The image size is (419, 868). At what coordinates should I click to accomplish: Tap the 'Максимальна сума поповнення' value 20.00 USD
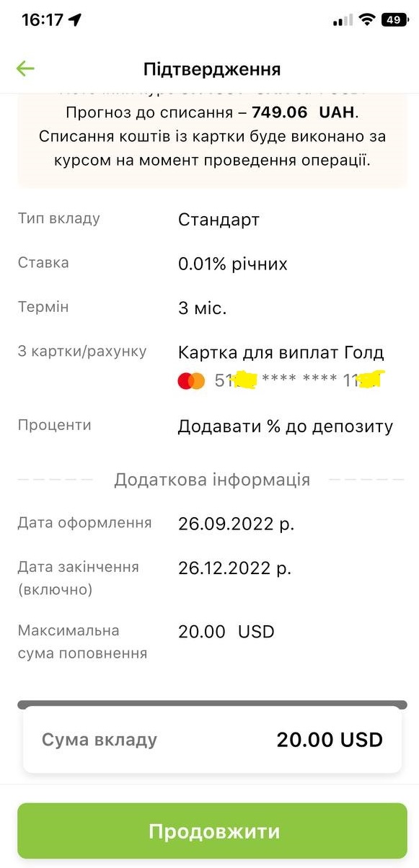coord(226,631)
